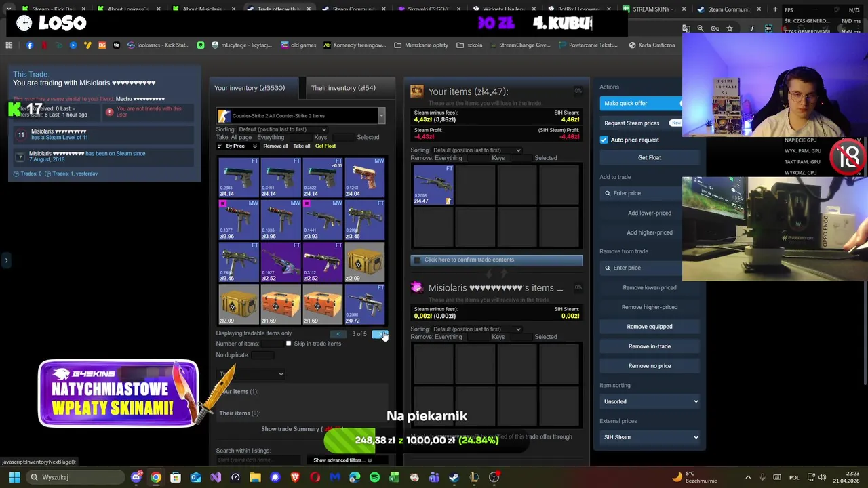868x488 pixels.
Task: Click the 'Number of items' input field
Action: 273,344
